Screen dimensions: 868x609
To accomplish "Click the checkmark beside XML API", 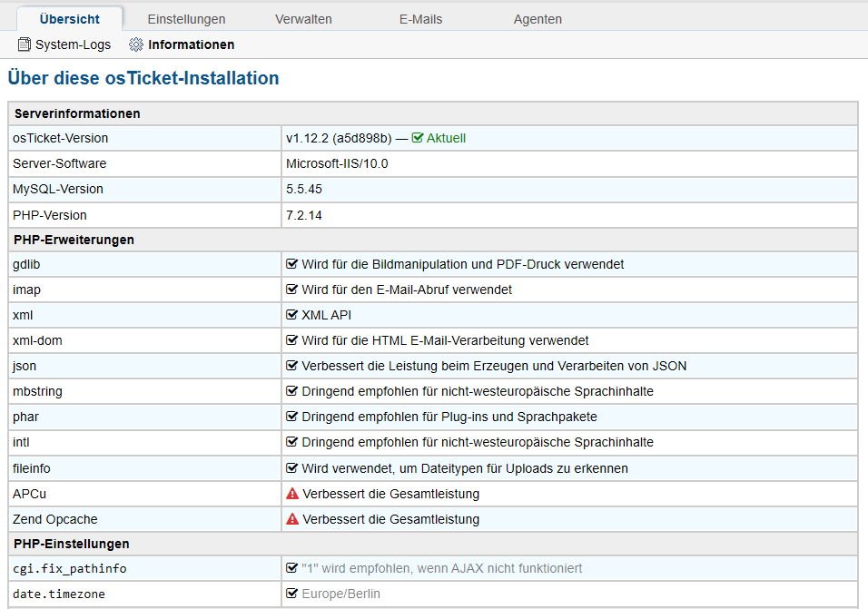I will pyautogui.click(x=292, y=315).
